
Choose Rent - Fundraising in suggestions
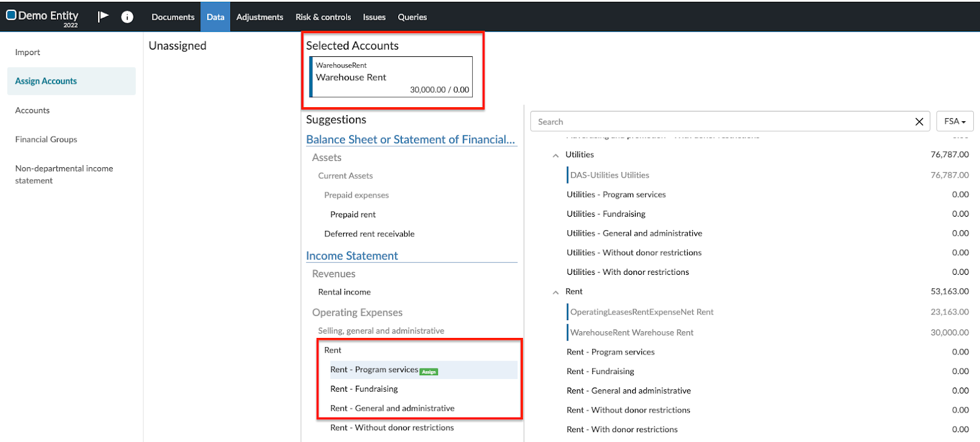click(x=364, y=389)
